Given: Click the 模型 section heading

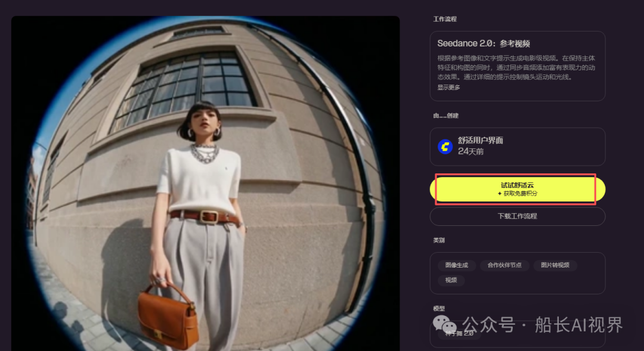Looking at the screenshot, I should [439, 308].
